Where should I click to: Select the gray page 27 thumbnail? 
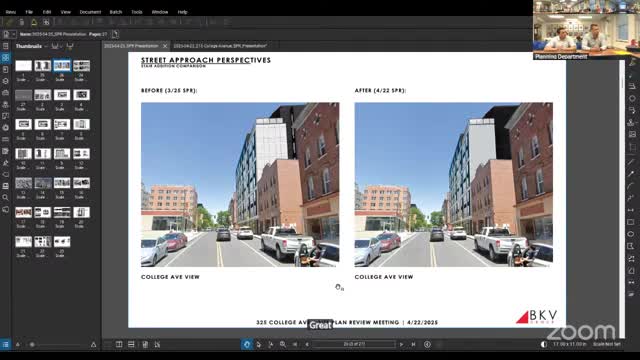23,95
